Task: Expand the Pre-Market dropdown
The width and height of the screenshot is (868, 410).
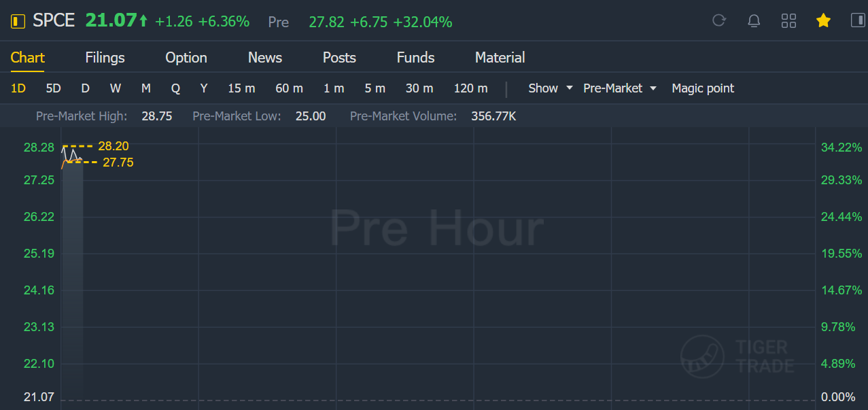Action: point(620,88)
